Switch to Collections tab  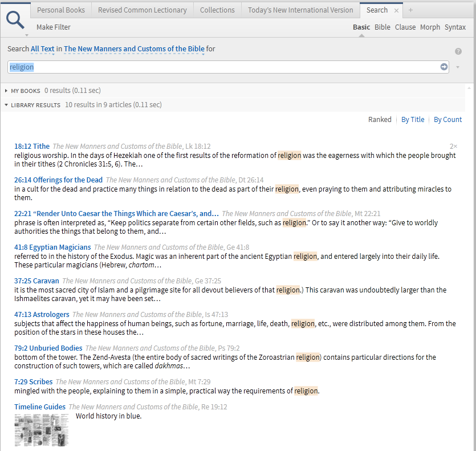(217, 10)
